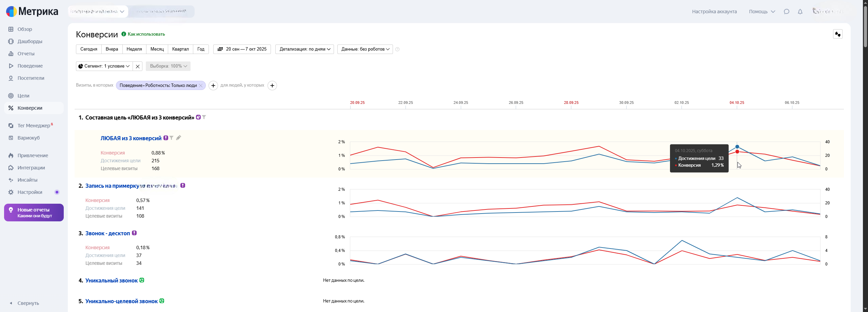868x312 pixels.
Task: Remove the Роботность: Только люди filter chip
Action: [201, 86]
